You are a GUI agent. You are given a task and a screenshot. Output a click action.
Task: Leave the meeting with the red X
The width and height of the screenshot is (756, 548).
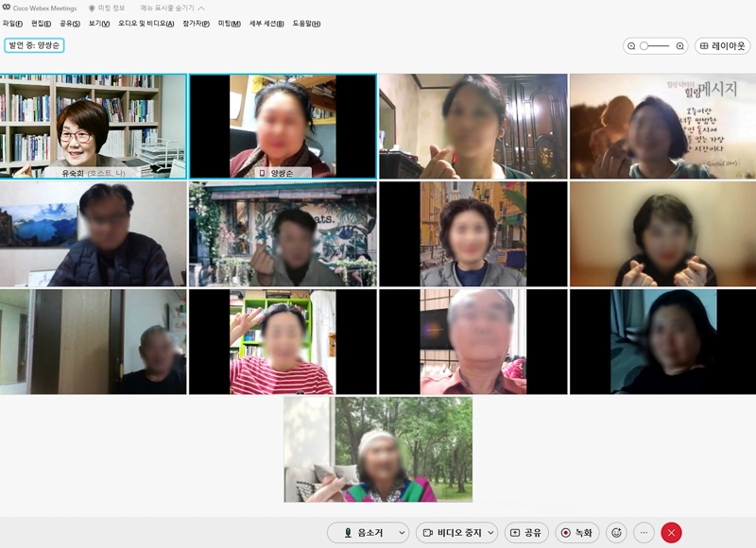click(x=669, y=532)
